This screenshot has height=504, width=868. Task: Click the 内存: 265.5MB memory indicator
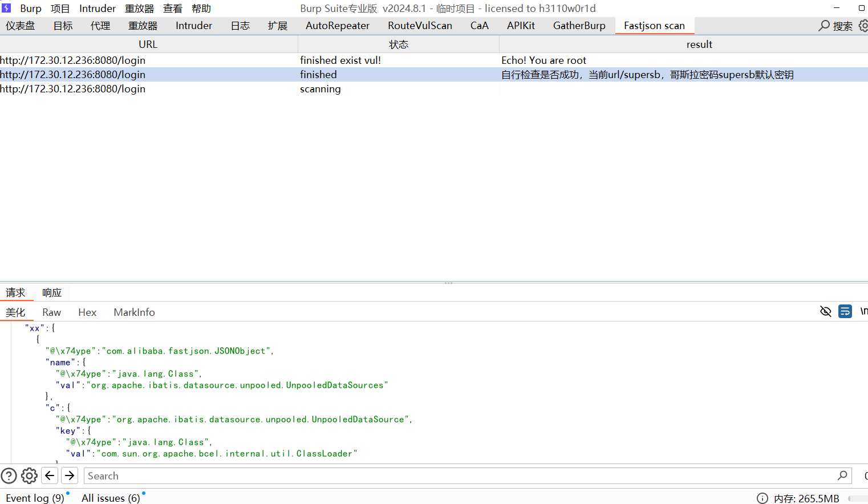tap(806, 498)
